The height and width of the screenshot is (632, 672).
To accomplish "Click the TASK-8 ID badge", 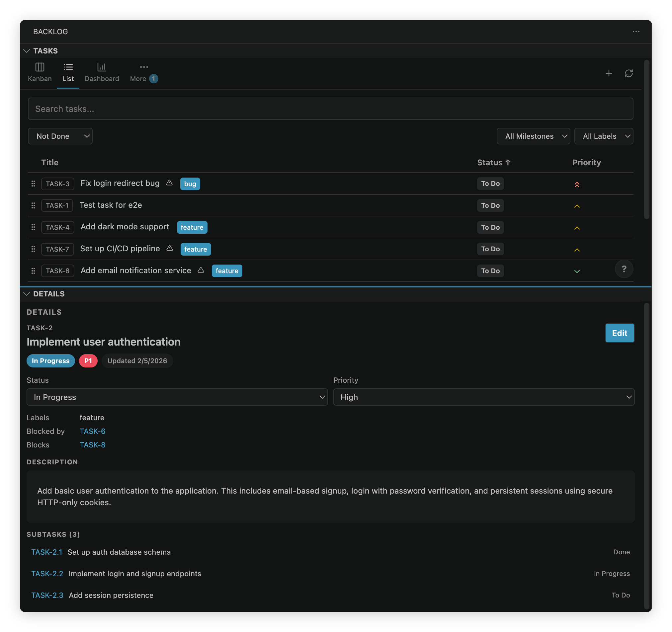I will click(x=57, y=271).
